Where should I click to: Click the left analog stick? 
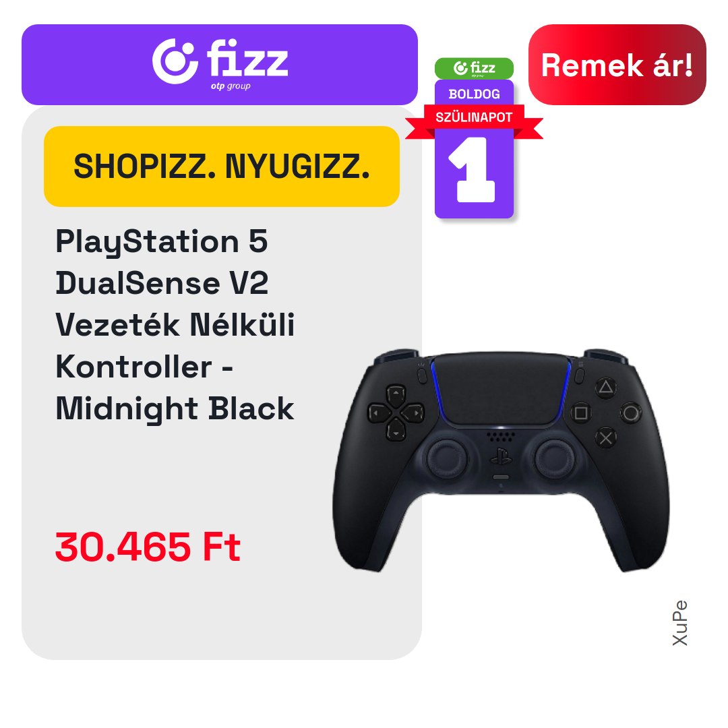tap(447, 459)
